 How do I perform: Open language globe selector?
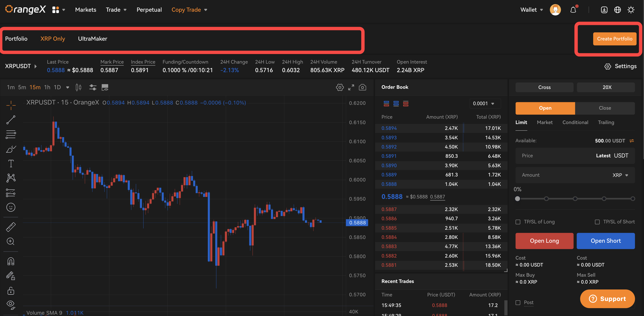(617, 10)
